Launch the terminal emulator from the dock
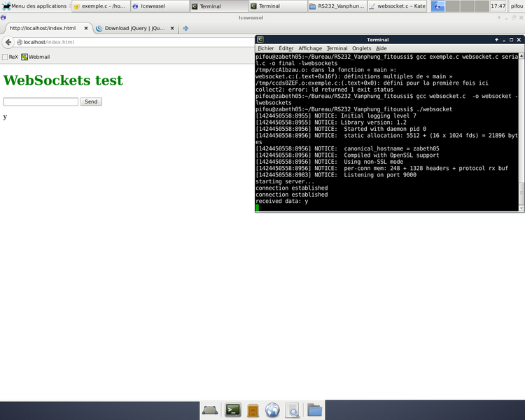The image size is (525, 420). [x=232, y=410]
